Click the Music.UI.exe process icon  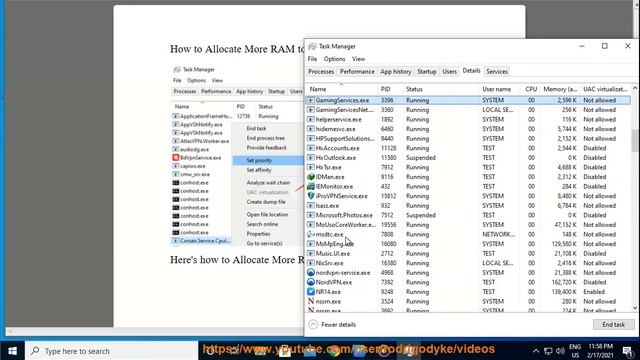tap(311, 253)
